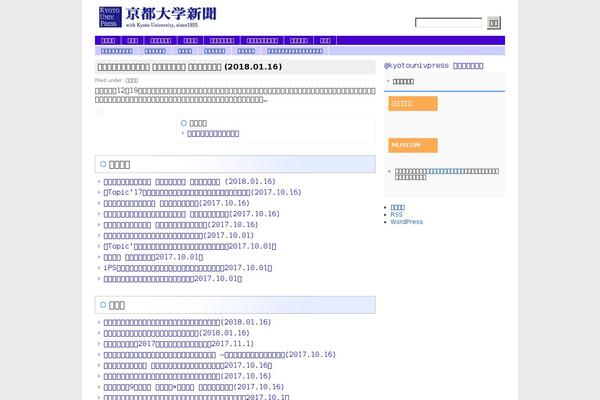The height and width of the screenshot is (400, 600).
Task: Open sidebar link listed just above RSS
Action: [x=398, y=207]
